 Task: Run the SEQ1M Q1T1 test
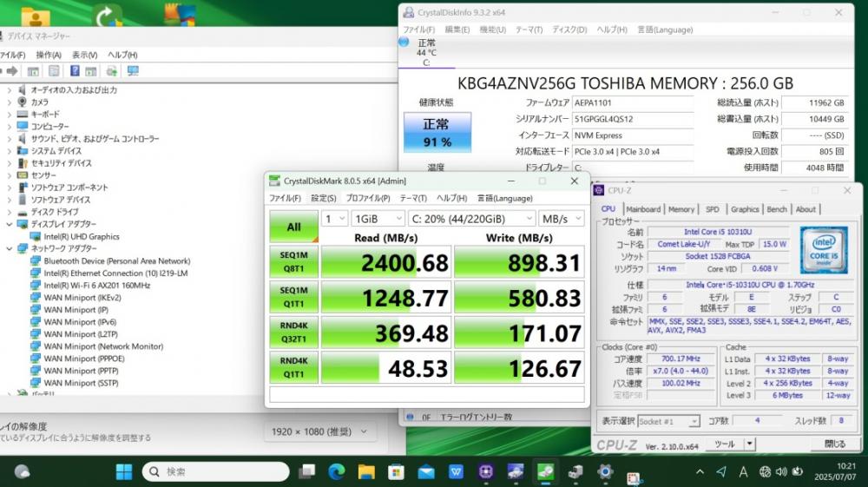point(294,297)
